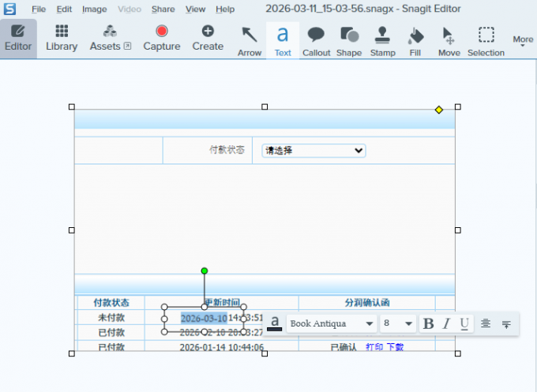Click the 下载 link in the captured table
This screenshot has height=392, width=537.
pyautogui.click(x=395, y=347)
